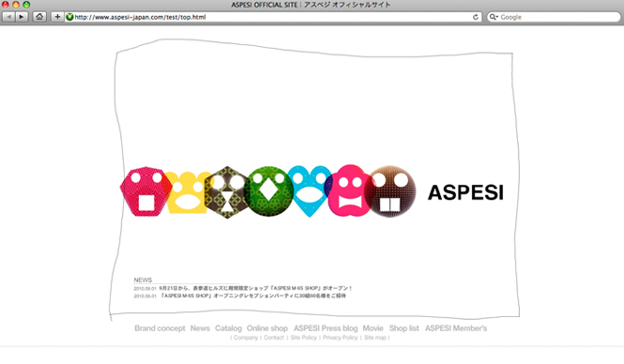This screenshot has width=624, height=364.
Task: Close the window with red button
Action: [x=6, y=5]
